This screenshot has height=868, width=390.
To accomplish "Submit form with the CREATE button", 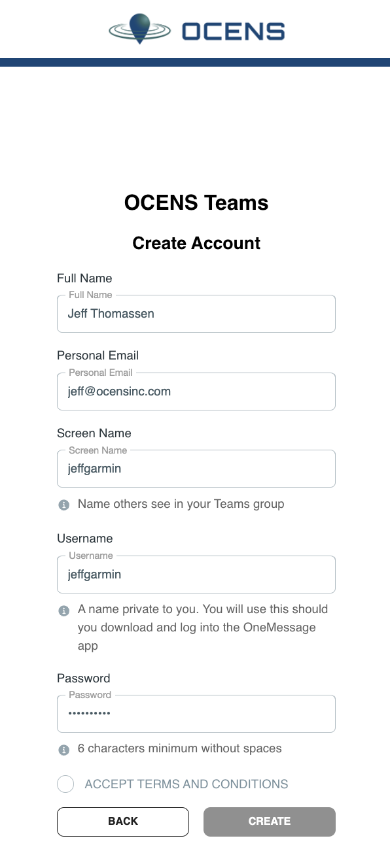I will 270,822.
